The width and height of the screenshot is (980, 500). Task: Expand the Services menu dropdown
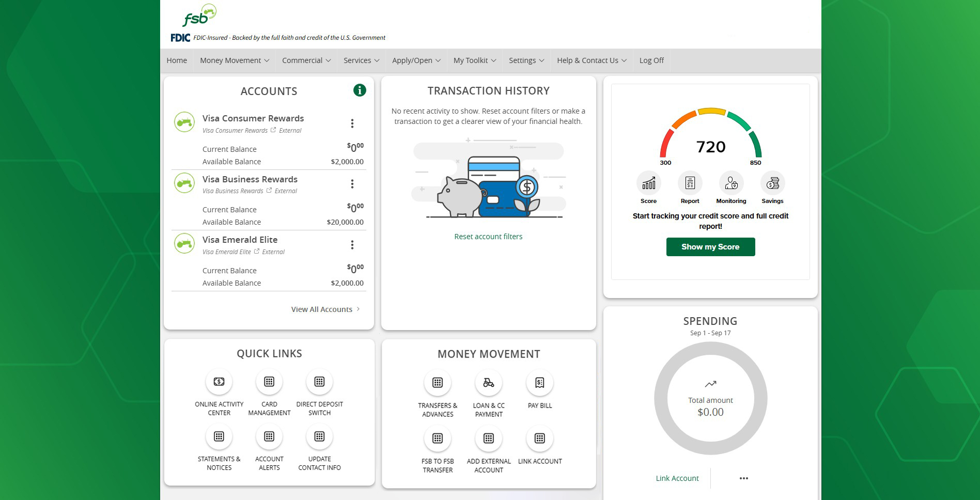(x=361, y=60)
